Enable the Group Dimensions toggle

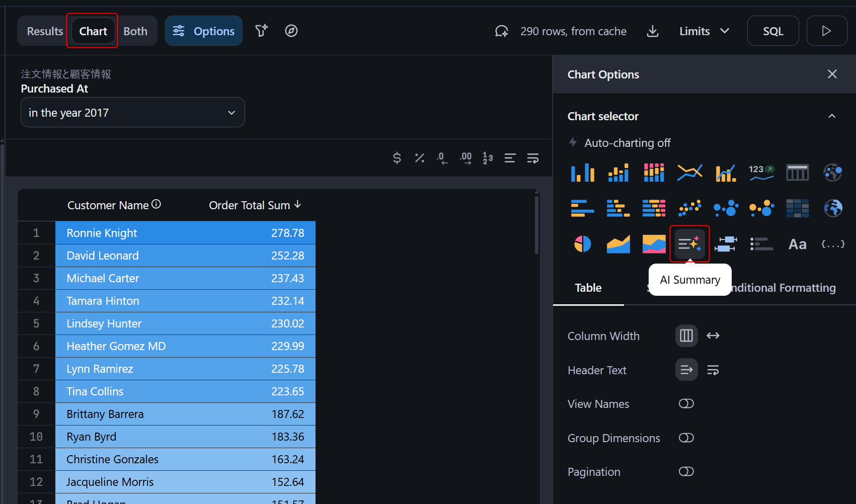(686, 438)
